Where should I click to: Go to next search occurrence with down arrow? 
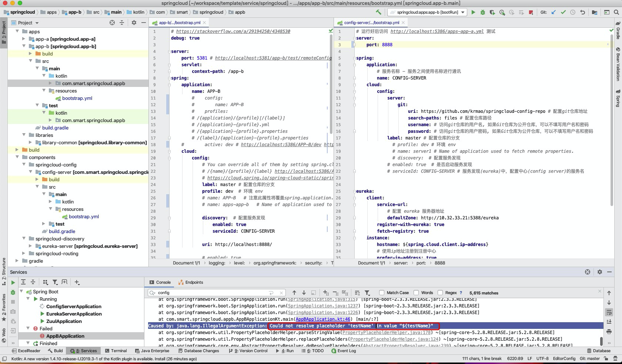tap(304, 293)
